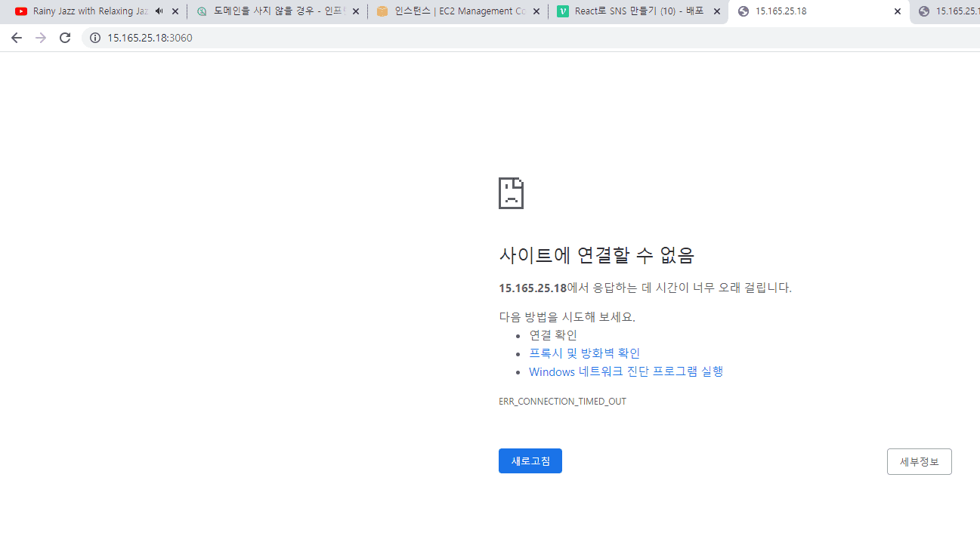Screen dimensions: 980x536
Task: Select the ERR_CONNECTION_TIMED_OUT error code text
Action: point(562,402)
